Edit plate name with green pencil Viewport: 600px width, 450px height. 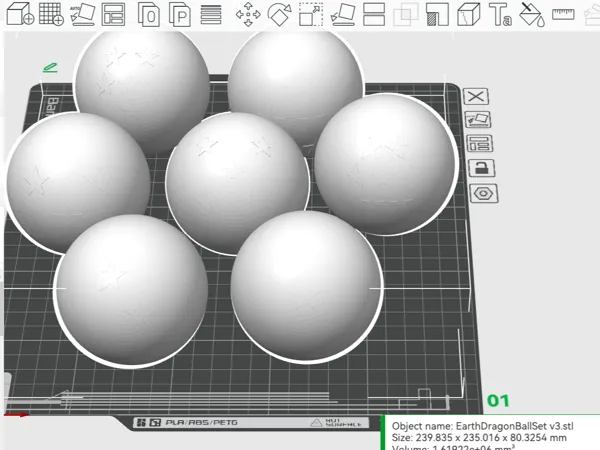50,68
